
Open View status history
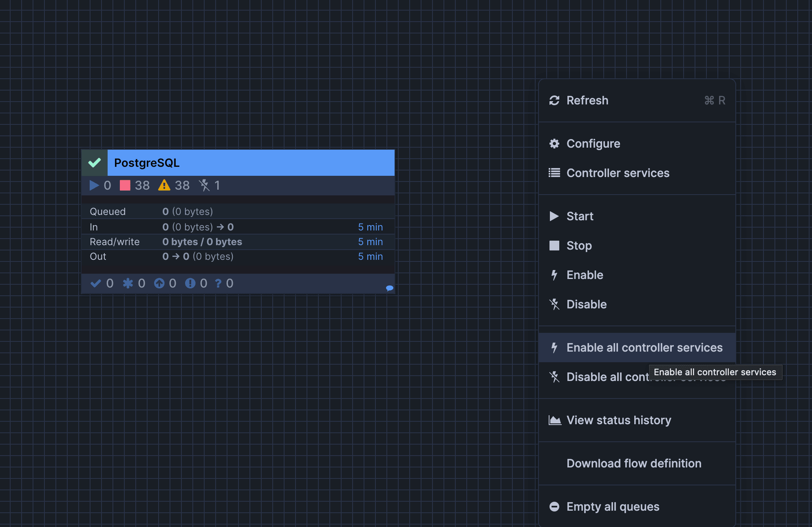coord(637,420)
